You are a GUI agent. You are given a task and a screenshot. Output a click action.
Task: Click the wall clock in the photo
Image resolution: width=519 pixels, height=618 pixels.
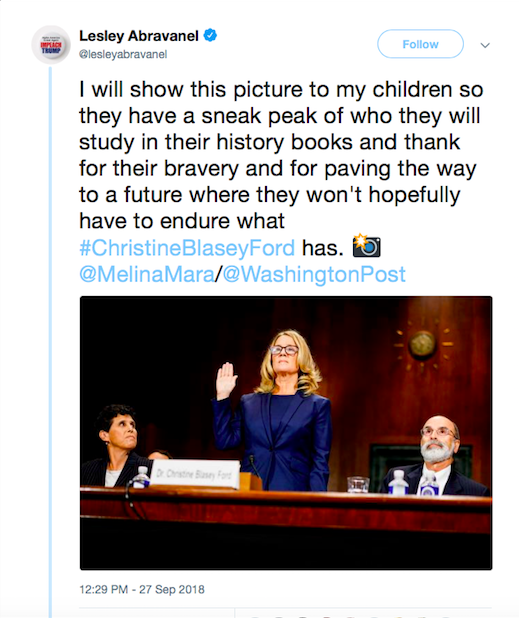[x=422, y=345]
